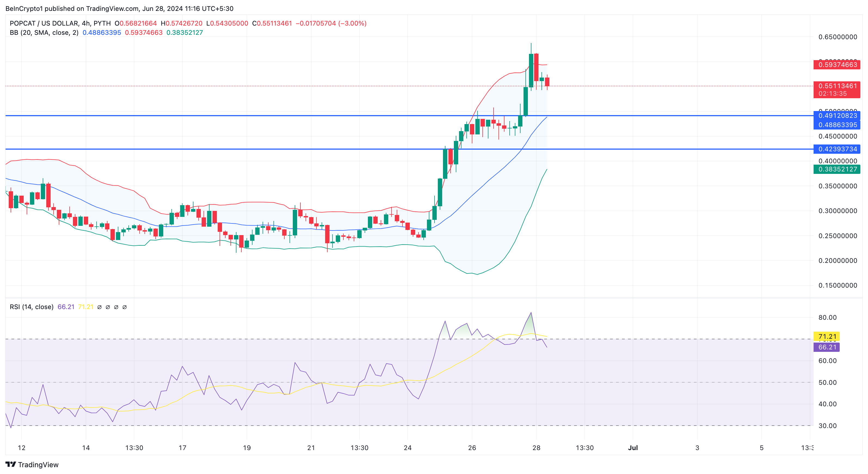This screenshot has width=868, height=474.
Task: Click the 17 date label on time axis
Action: (182, 448)
